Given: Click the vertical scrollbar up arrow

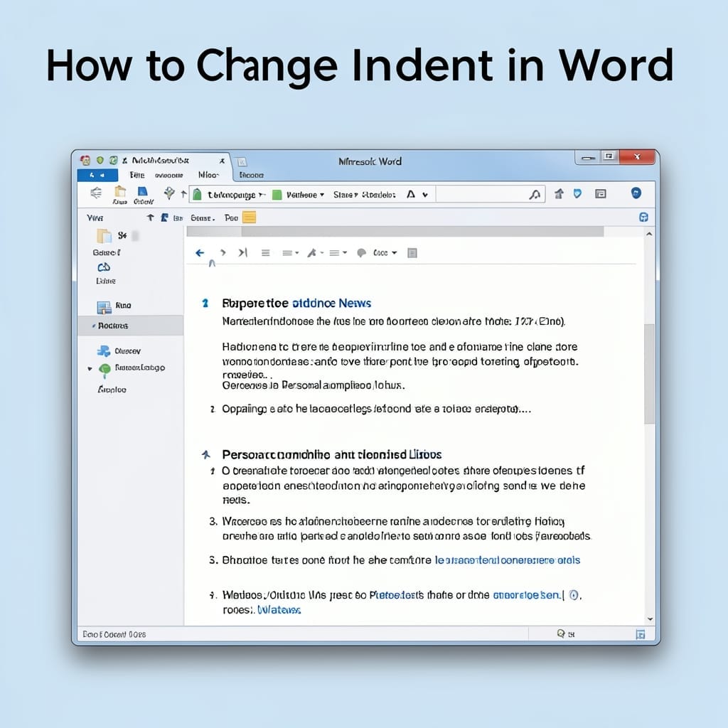Looking at the screenshot, I should click(649, 234).
